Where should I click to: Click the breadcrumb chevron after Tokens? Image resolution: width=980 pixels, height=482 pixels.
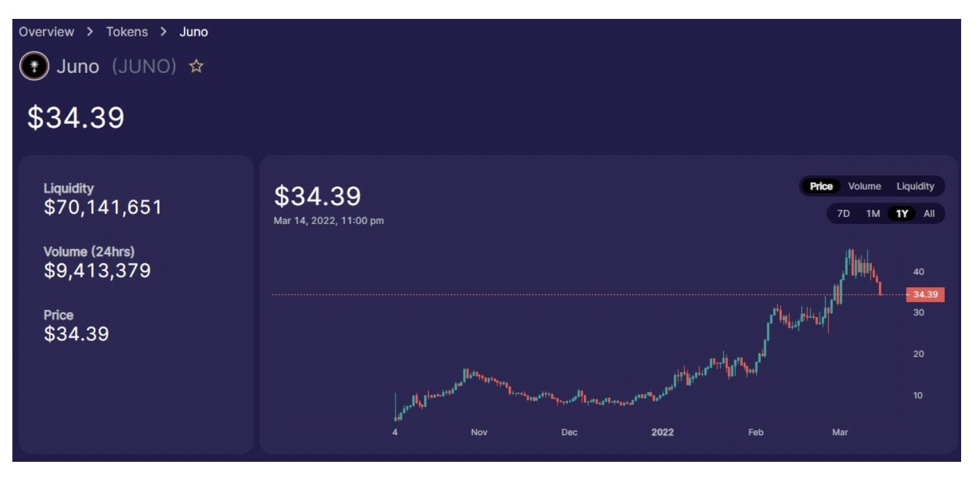[x=164, y=31]
